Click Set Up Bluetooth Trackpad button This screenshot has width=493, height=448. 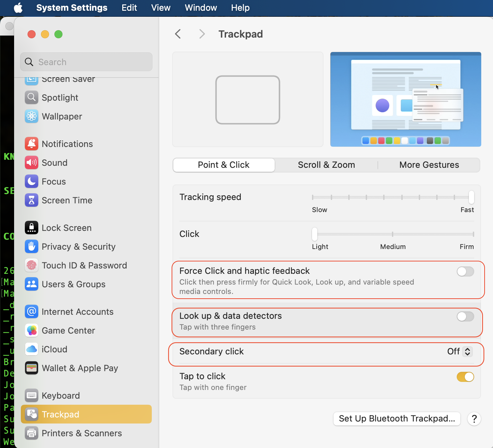[x=397, y=419]
